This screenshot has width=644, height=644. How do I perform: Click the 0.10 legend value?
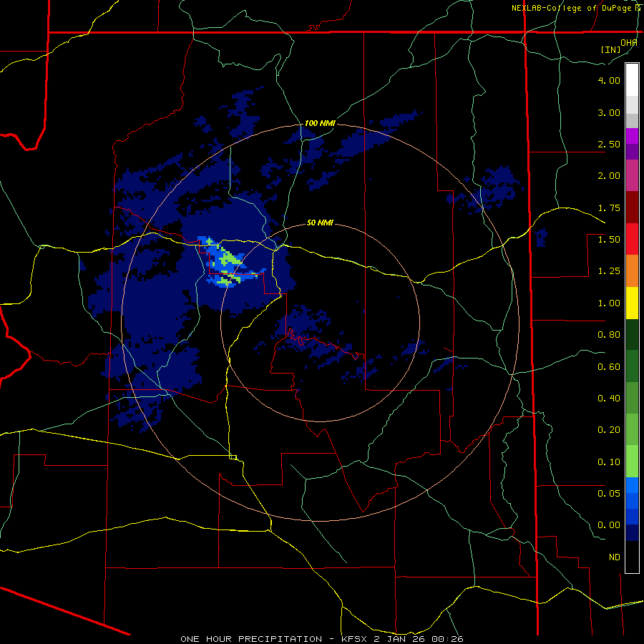(x=609, y=462)
